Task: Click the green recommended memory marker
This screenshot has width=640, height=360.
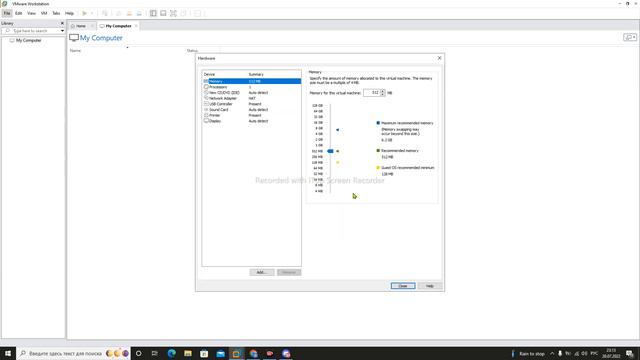Action: [338, 151]
